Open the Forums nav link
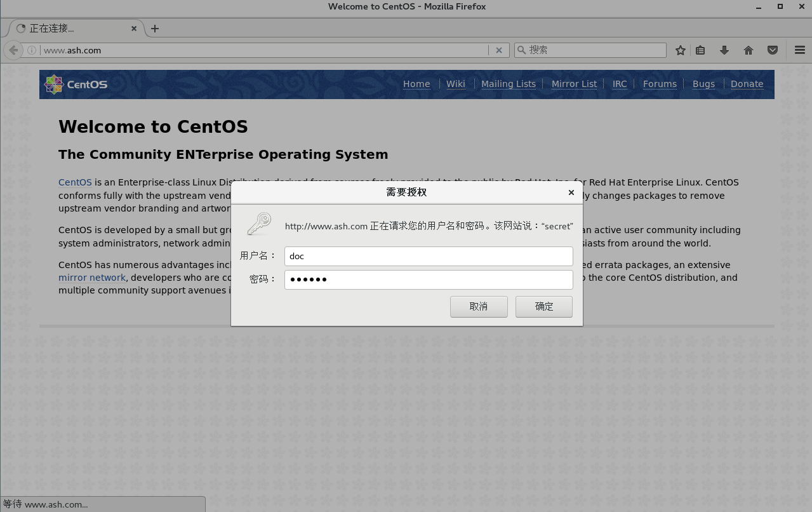The height and width of the screenshot is (512, 812). 660,84
